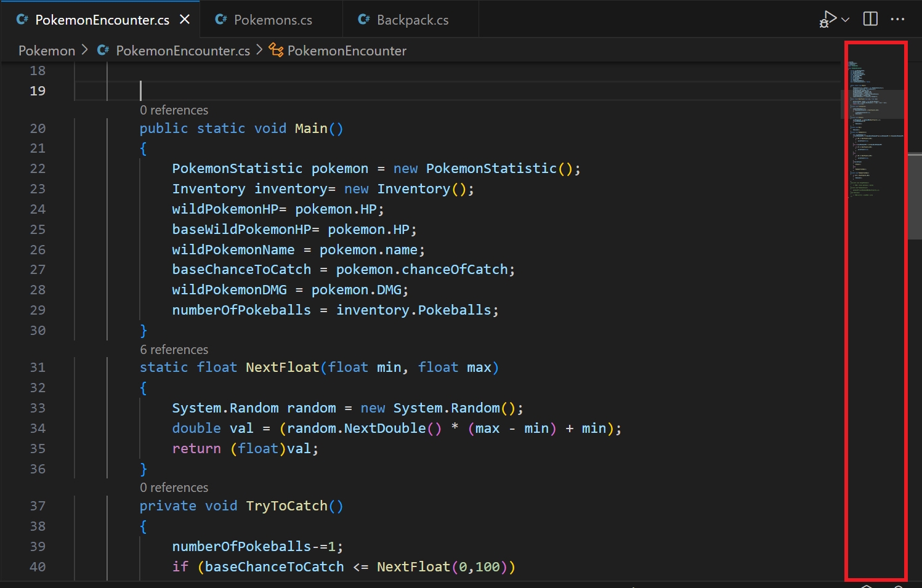The width and height of the screenshot is (922, 588).
Task: Click the Run or Debug icon
Action: [828, 18]
